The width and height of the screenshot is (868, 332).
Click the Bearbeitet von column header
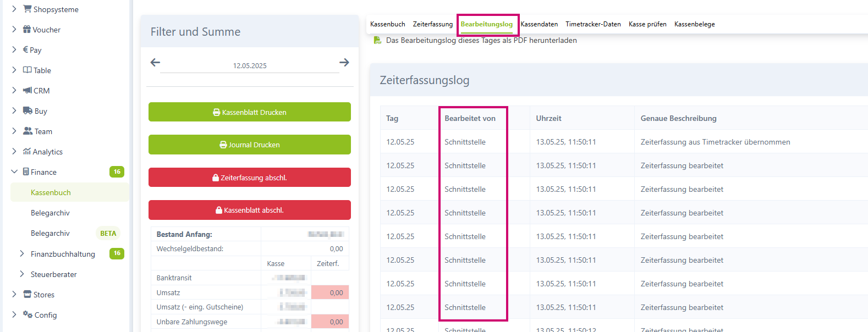pos(470,118)
